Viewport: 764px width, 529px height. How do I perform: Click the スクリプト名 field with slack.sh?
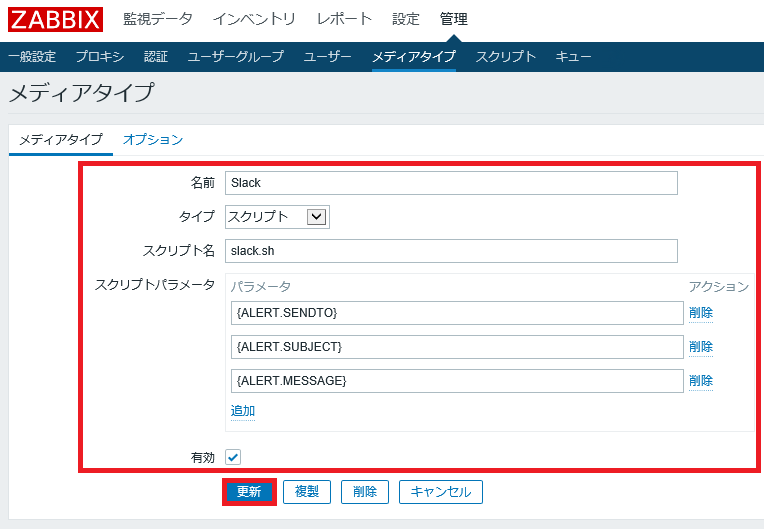[x=451, y=251]
